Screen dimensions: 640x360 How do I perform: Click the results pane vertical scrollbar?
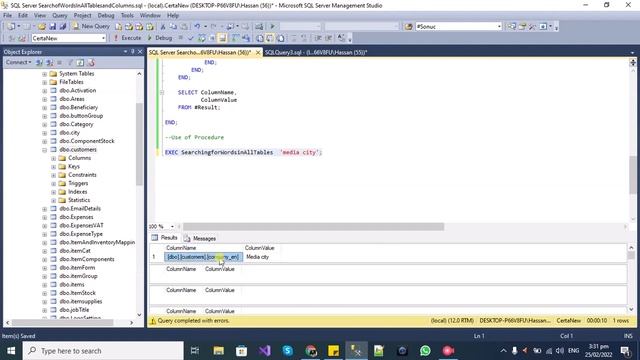(x=631, y=256)
